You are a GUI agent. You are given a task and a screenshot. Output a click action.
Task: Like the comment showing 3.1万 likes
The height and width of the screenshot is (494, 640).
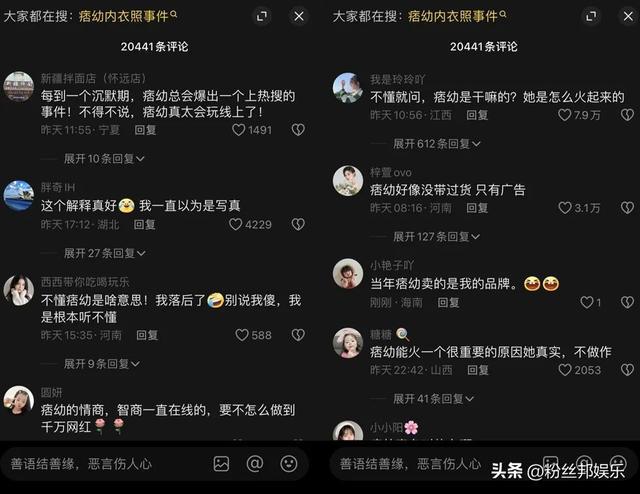(x=564, y=208)
